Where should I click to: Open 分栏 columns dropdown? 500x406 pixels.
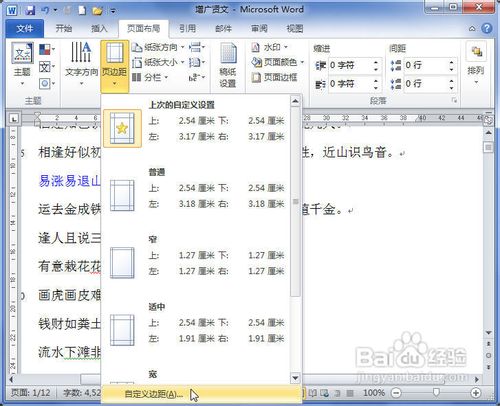point(150,77)
